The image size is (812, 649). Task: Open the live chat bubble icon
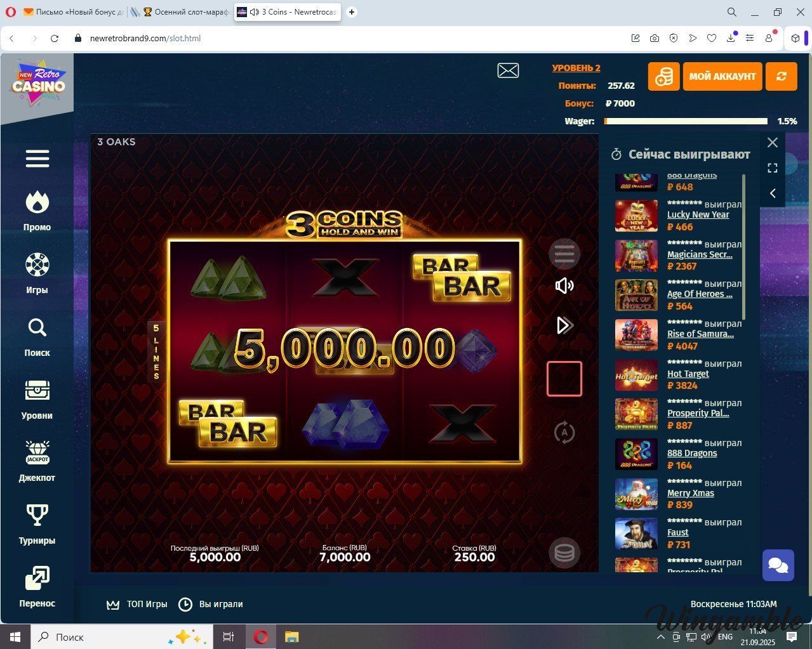(x=778, y=565)
